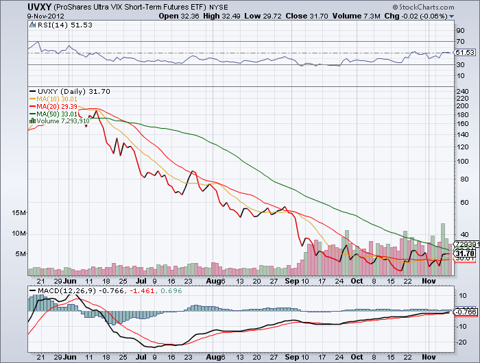Click Oct on the price chart date axis
This screenshot has height=363, width=480.
click(357, 281)
